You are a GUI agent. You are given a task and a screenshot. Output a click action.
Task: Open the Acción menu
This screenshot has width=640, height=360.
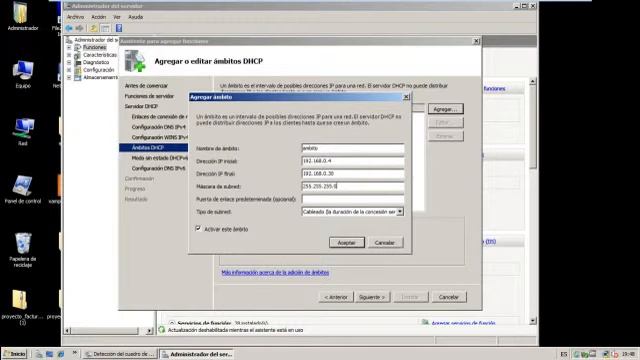point(98,17)
